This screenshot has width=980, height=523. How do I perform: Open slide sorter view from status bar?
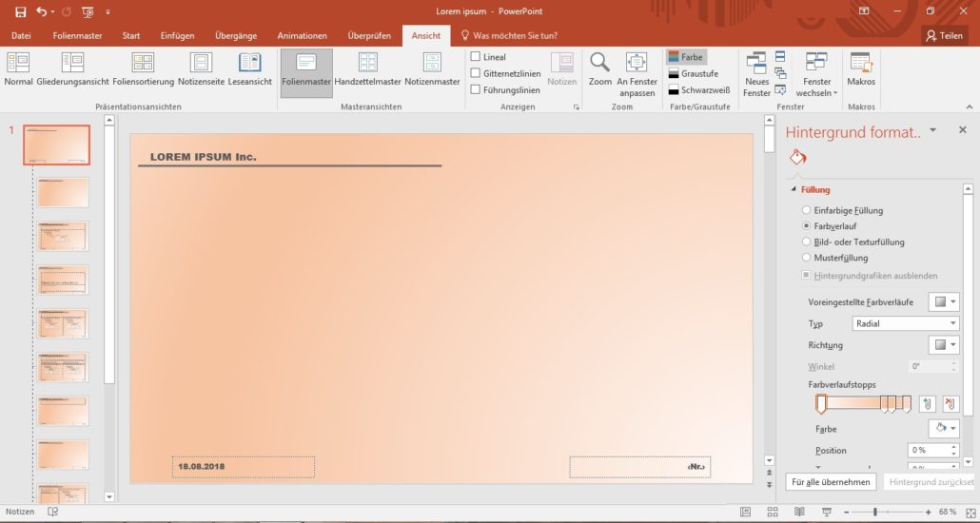click(x=773, y=512)
